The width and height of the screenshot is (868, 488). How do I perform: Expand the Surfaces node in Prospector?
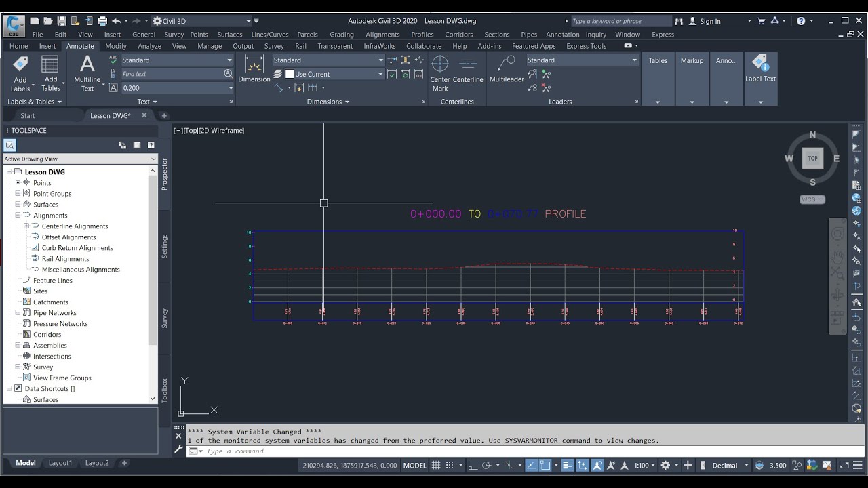[x=18, y=205]
